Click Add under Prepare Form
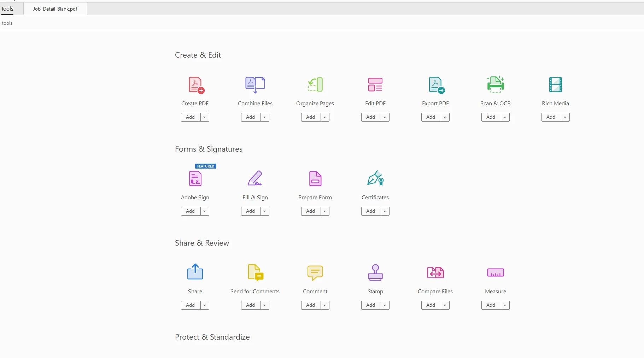This screenshot has width=644, height=358. [x=311, y=211]
